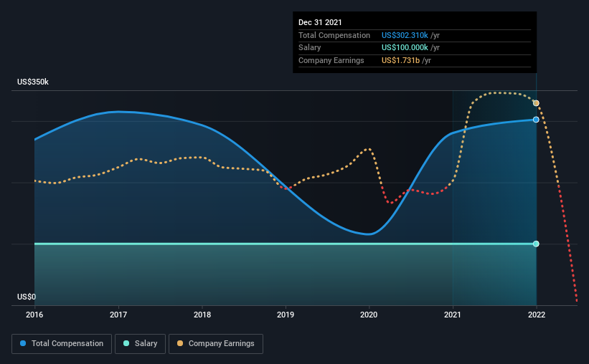Image resolution: width=589 pixels, height=364 pixels.
Task: Click the Total Compensation tooltip row label
Action: point(334,35)
